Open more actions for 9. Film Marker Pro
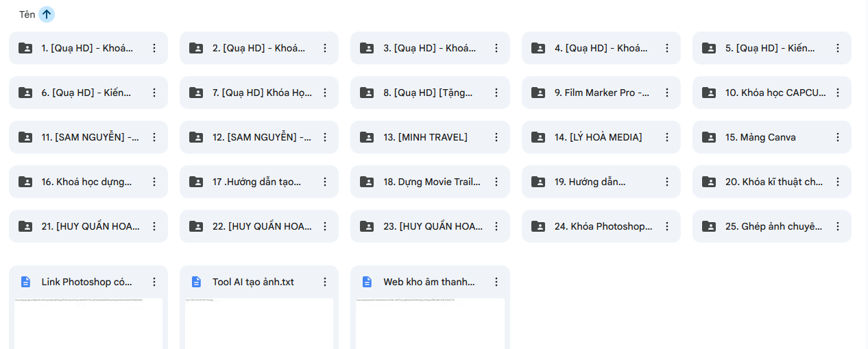Screen dimensions: 868x349 pyautogui.click(x=667, y=93)
